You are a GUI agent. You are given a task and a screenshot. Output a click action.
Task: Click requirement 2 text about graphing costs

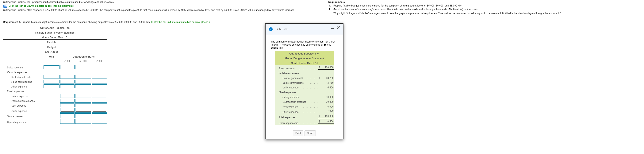tap(405, 10)
